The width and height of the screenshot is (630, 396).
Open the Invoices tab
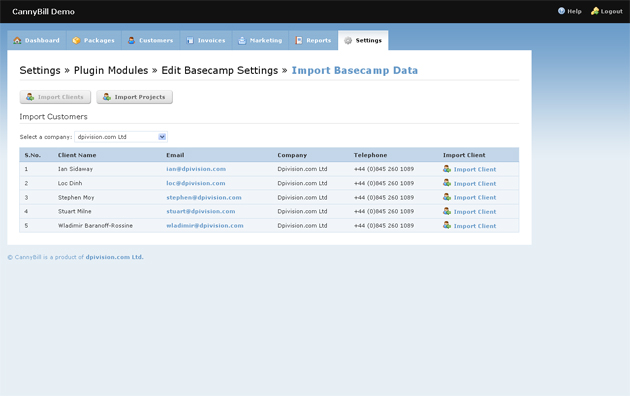(206, 41)
